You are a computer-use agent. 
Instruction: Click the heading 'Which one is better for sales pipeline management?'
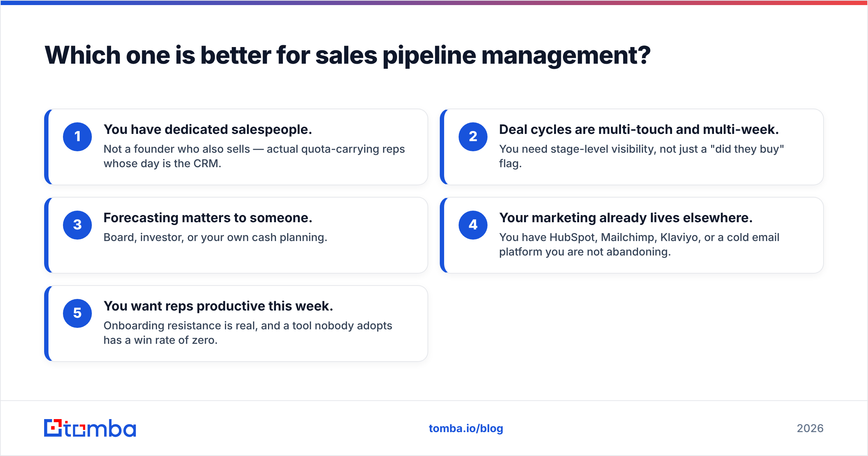pyautogui.click(x=348, y=56)
